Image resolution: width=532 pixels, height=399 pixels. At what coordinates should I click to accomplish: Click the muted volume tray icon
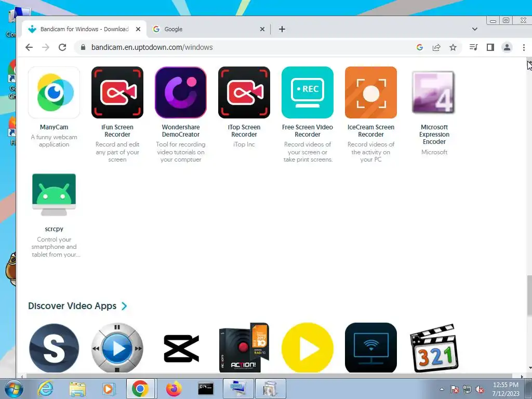tap(480, 390)
